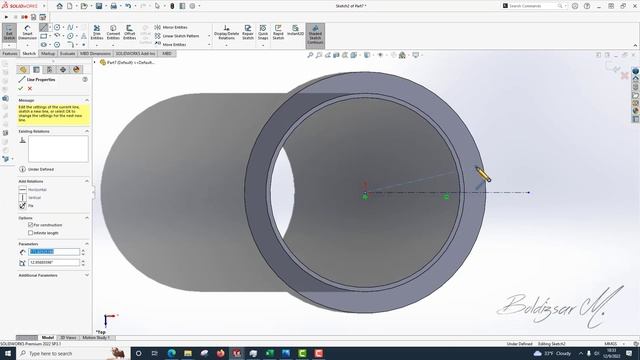Click the Save icon
This screenshot has height=360, width=640.
tap(99, 6)
